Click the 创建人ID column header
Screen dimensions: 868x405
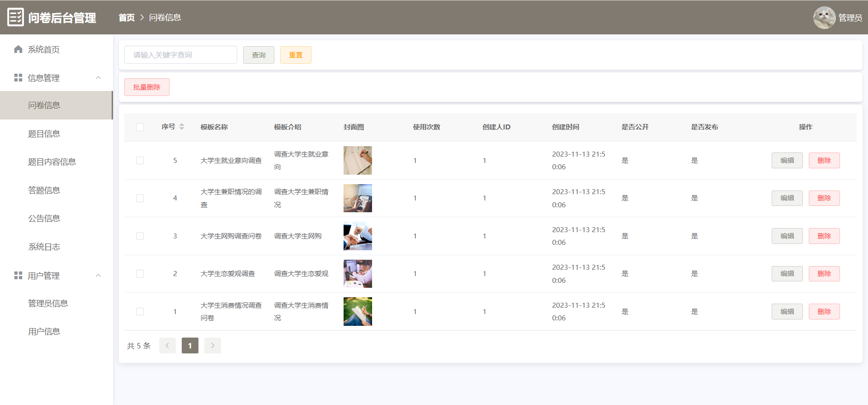click(x=496, y=127)
